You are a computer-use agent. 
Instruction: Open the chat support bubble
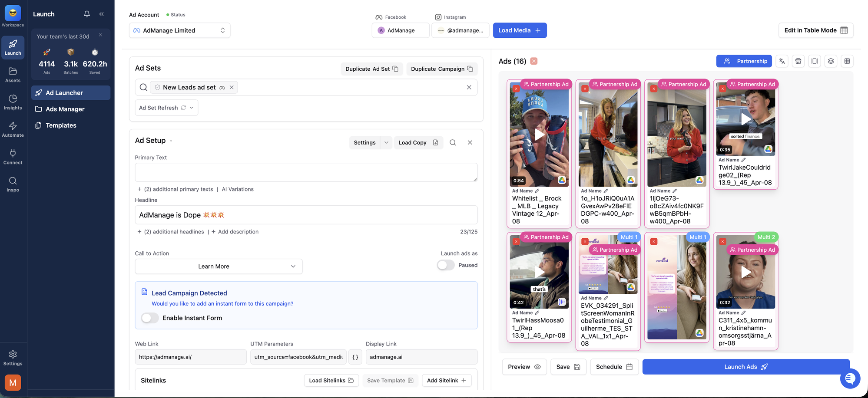click(x=850, y=378)
